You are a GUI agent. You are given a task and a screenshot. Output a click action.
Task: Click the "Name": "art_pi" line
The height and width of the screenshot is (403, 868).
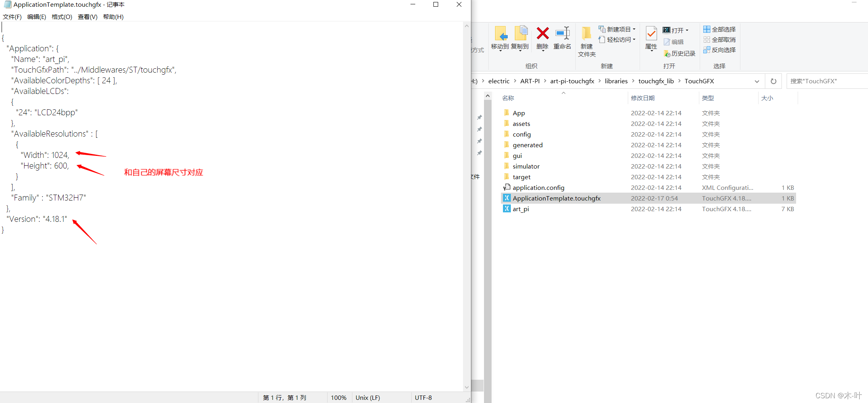40,59
